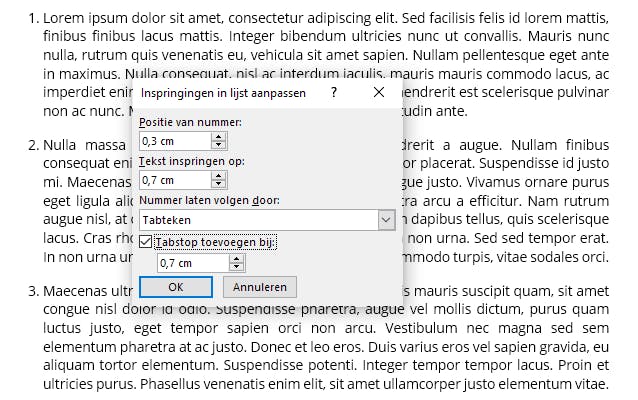Increase Tabstop toevoegen bij value
This screenshot has width=638, height=400.
tap(236, 258)
